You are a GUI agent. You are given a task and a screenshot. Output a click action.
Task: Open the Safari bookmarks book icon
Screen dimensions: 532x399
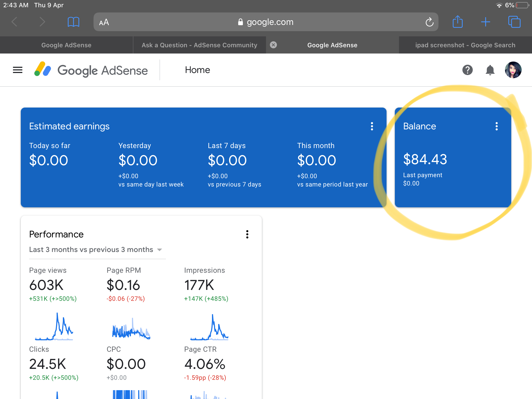[74, 22]
